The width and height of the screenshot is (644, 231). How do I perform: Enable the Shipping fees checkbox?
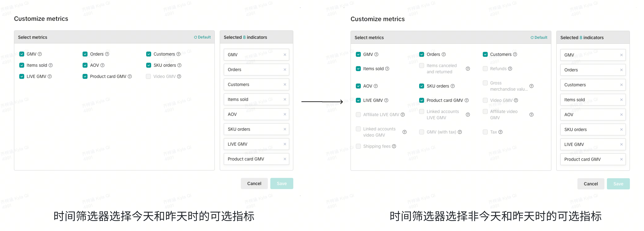[x=358, y=146]
